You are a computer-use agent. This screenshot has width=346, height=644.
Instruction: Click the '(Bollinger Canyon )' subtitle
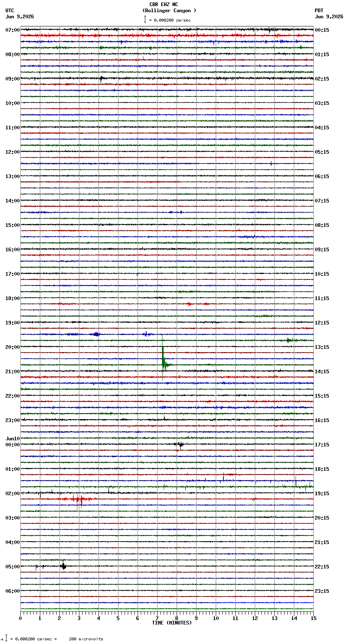pos(169,11)
